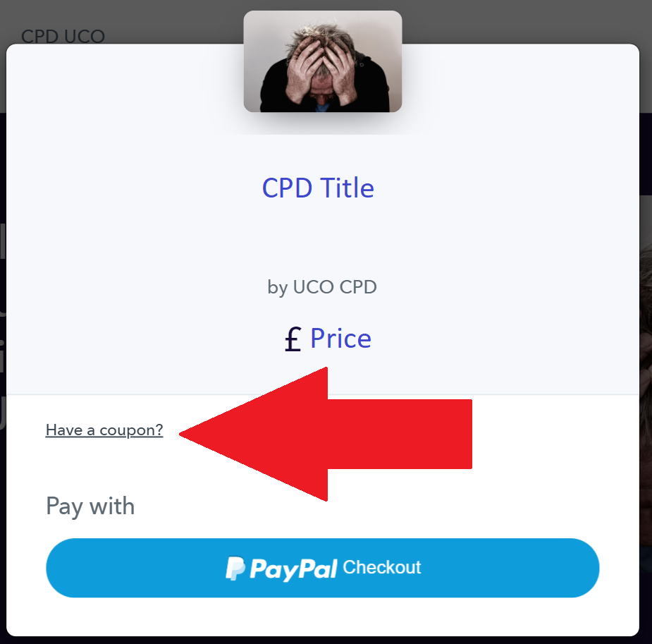The image size is (652, 644).
Task: Click the pound currency symbol
Action: click(x=293, y=339)
